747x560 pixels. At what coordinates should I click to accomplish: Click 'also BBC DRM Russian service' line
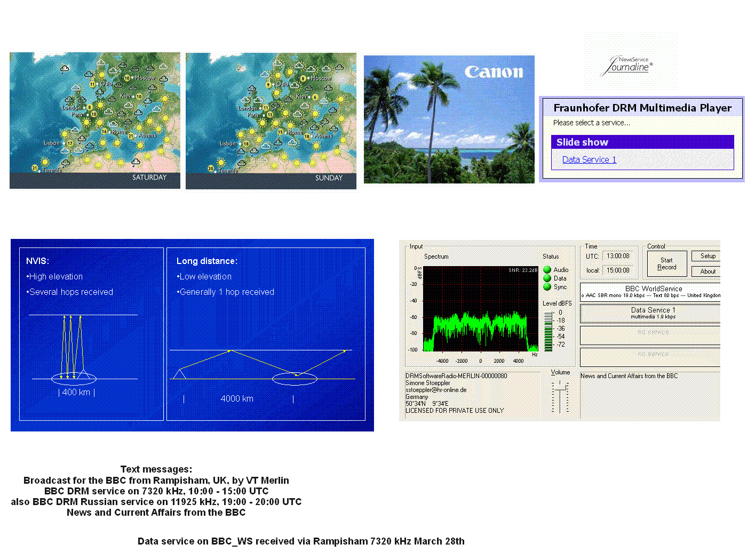coord(156,502)
